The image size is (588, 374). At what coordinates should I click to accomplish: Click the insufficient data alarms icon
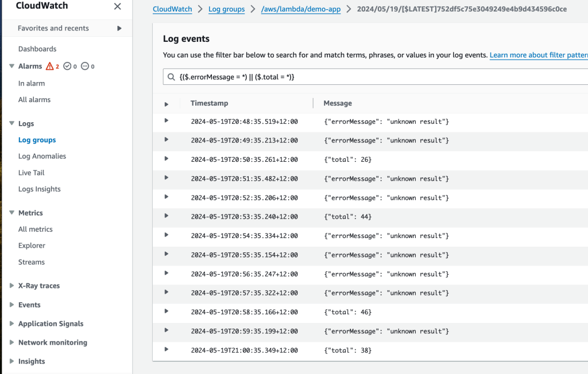(x=85, y=66)
